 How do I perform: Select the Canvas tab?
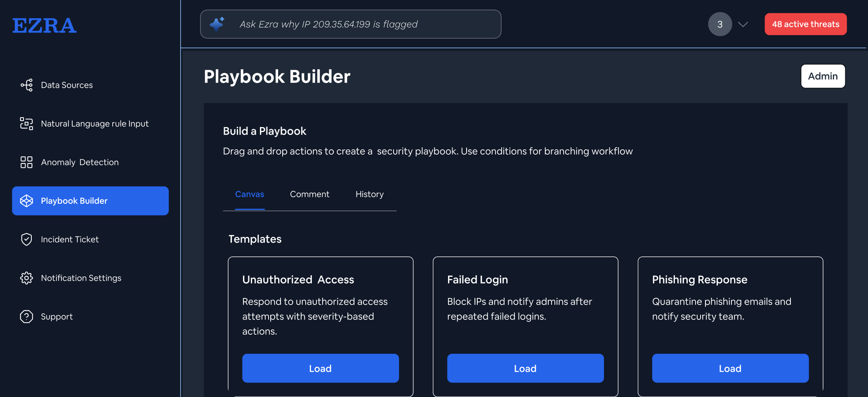pos(250,194)
